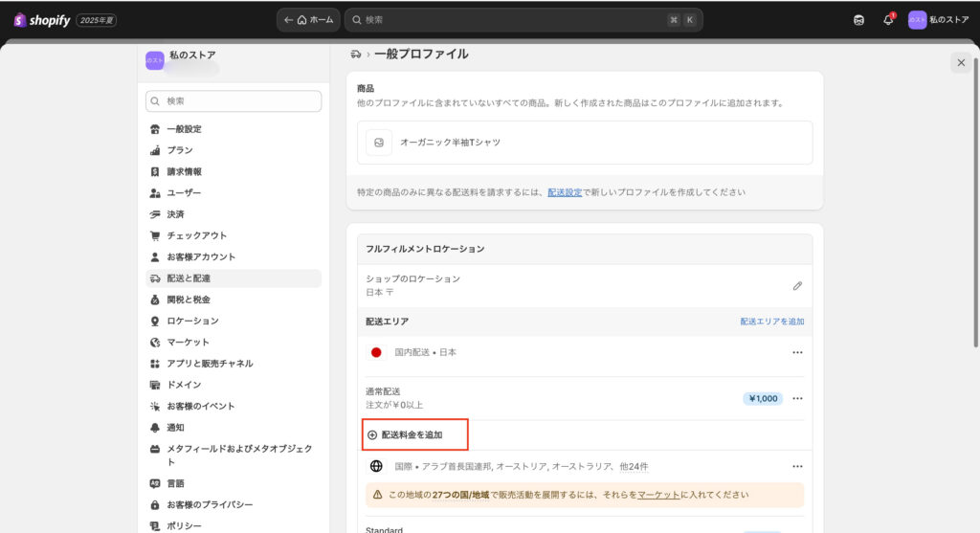Close the settings panel with X button
The image size is (980, 533).
click(x=961, y=62)
